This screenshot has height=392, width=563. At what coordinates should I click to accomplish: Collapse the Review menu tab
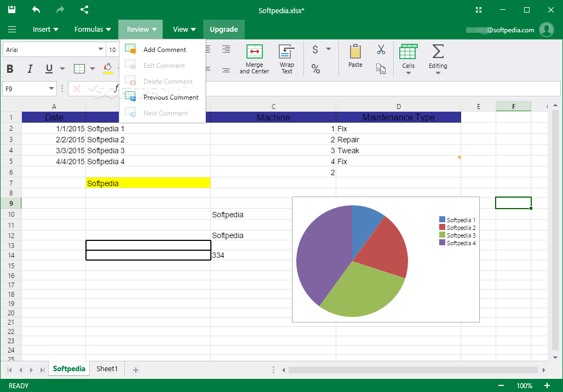point(141,30)
